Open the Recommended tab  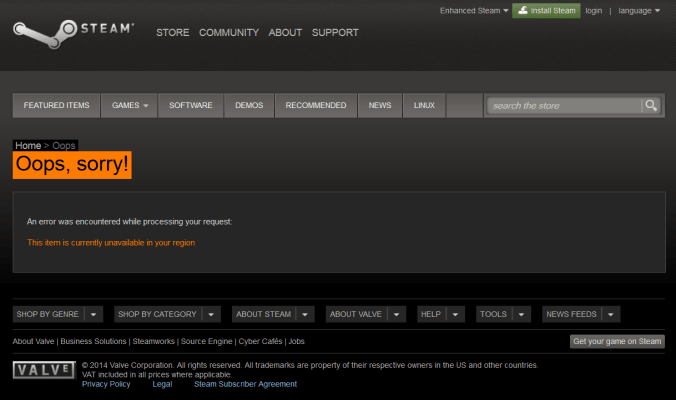click(x=316, y=105)
